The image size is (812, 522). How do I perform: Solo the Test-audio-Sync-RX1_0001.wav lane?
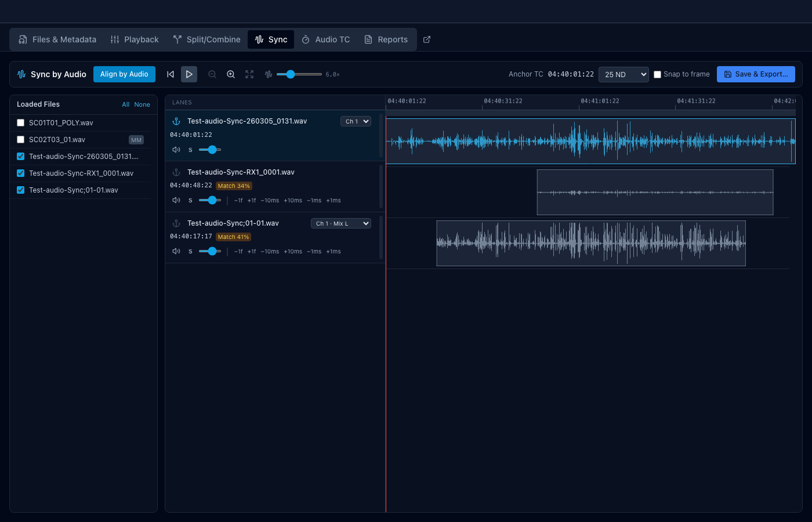click(x=190, y=200)
